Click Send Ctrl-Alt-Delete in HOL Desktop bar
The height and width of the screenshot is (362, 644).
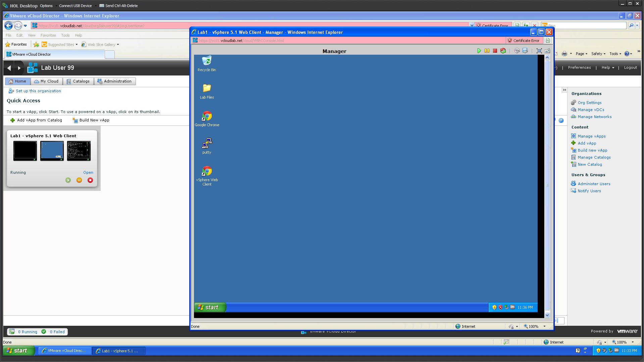click(118, 6)
